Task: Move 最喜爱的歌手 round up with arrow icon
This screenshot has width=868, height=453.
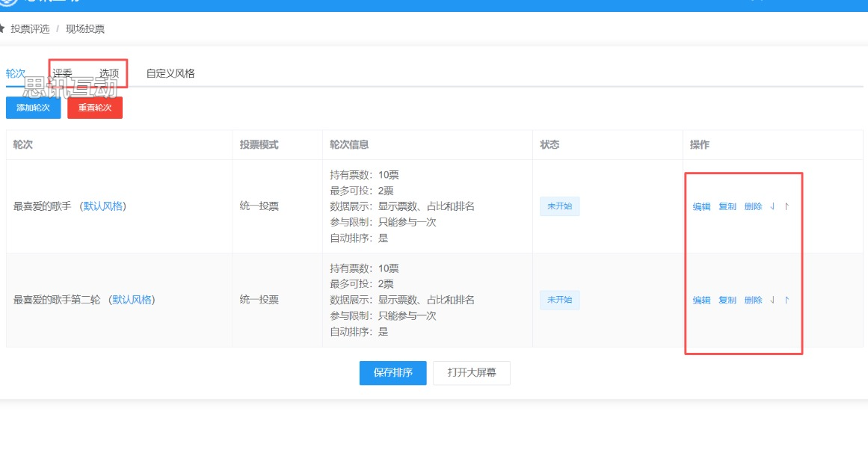Action: 787,207
